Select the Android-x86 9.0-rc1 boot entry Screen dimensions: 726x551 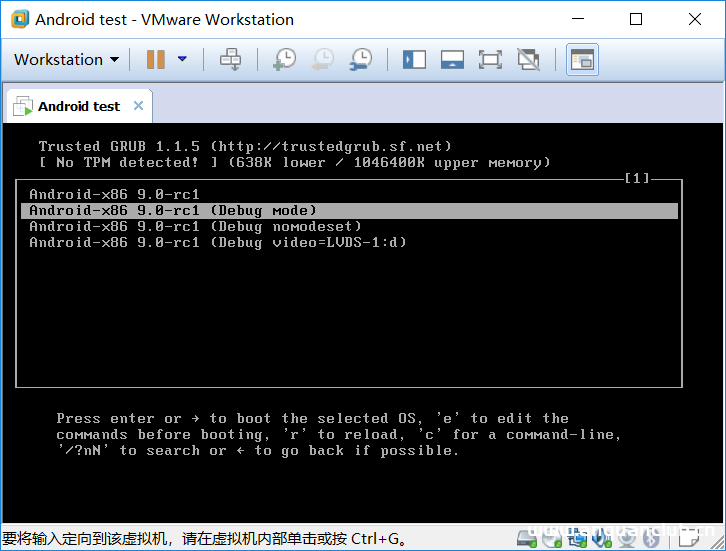click(350, 194)
